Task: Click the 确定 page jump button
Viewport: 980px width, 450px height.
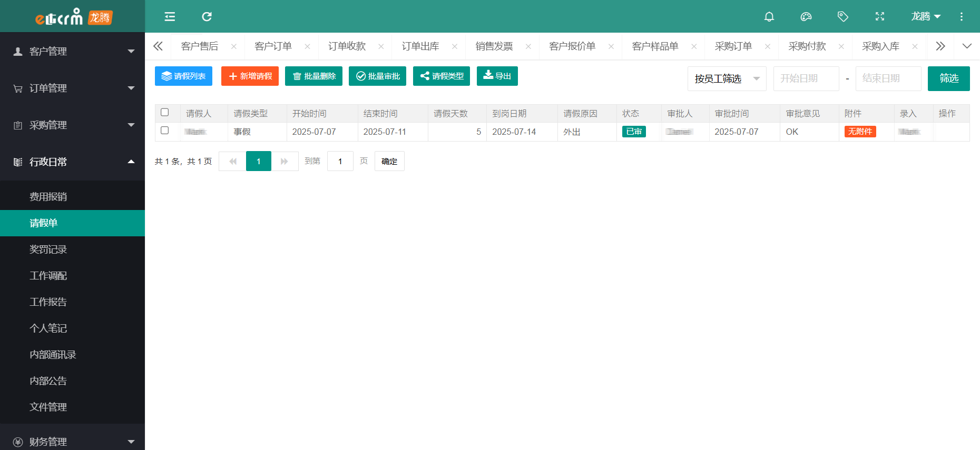Action: coord(389,161)
